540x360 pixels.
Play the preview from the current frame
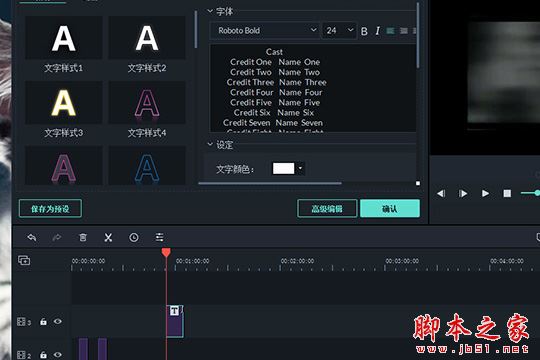coord(463,194)
